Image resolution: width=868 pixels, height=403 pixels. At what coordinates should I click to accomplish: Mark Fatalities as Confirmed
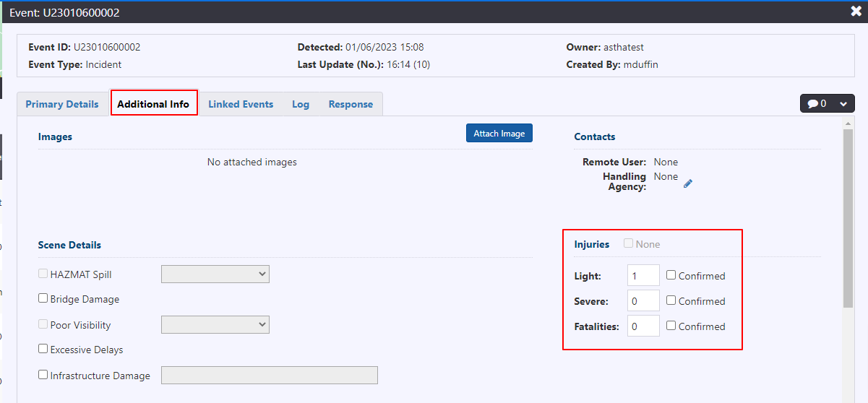[x=671, y=326]
